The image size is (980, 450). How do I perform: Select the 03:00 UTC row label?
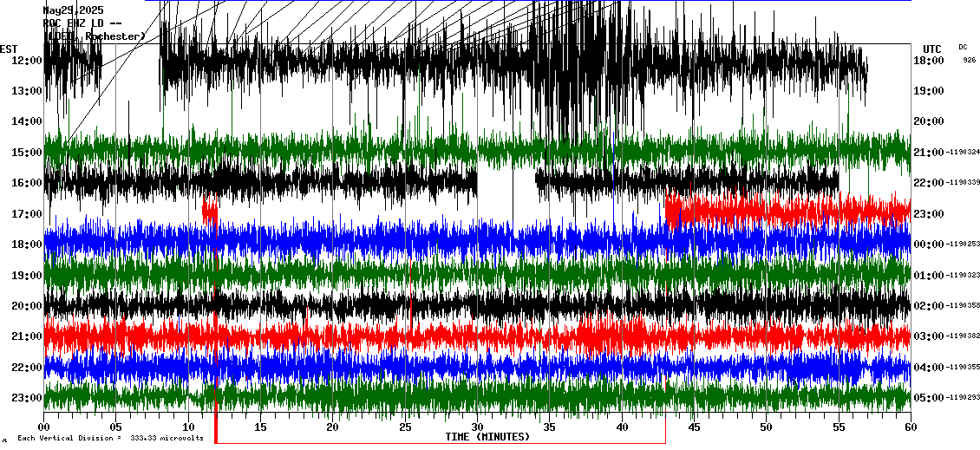[x=928, y=336]
